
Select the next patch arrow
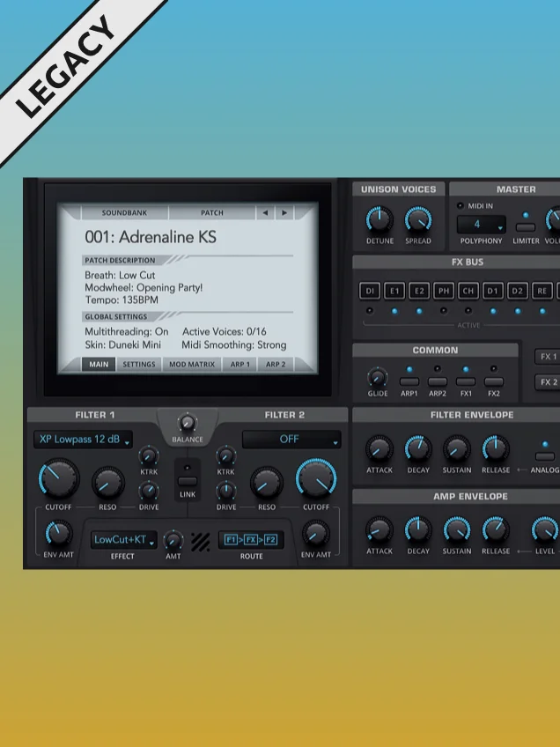(x=284, y=212)
